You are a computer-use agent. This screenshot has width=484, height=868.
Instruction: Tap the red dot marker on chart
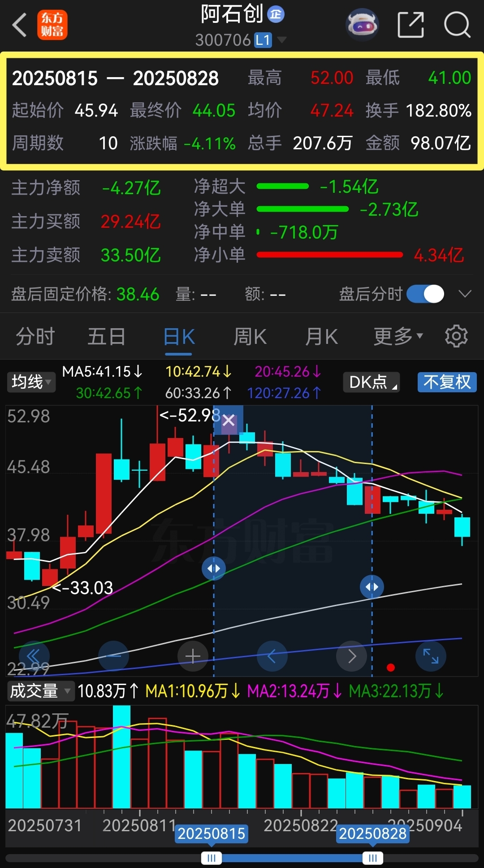tap(391, 668)
